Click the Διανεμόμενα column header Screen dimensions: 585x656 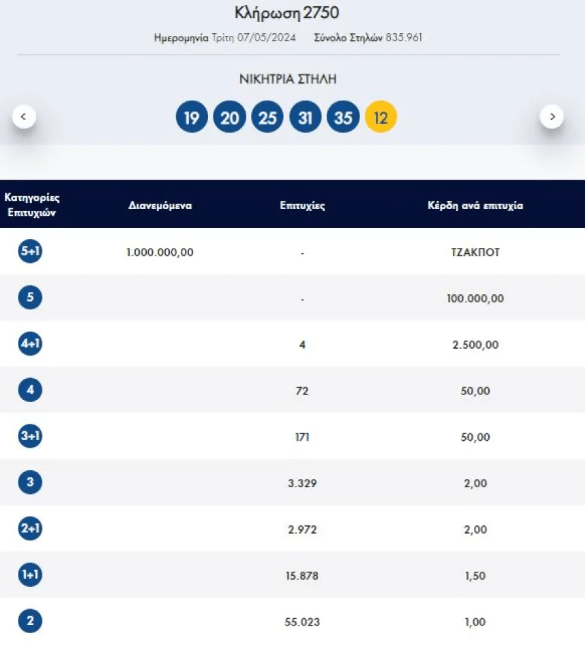pyautogui.click(x=160, y=205)
